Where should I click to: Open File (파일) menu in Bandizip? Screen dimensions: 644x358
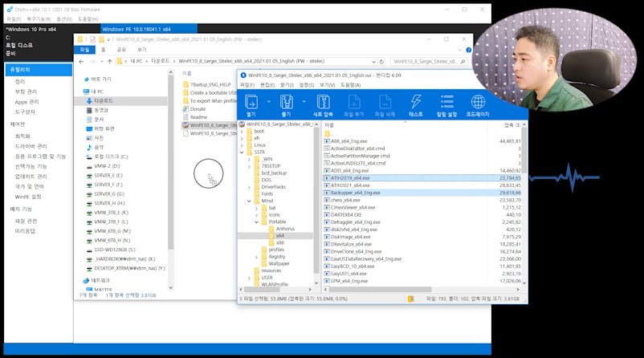pyautogui.click(x=247, y=85)
